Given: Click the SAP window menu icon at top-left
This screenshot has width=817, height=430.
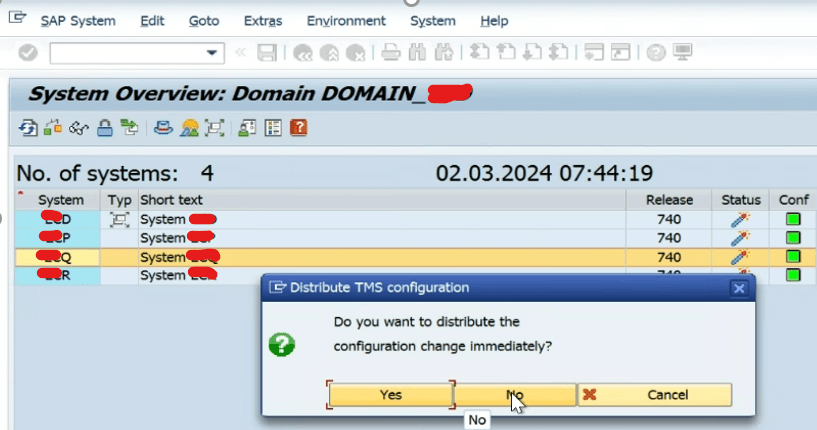Looking at the screenshot, I should [17, 18].
